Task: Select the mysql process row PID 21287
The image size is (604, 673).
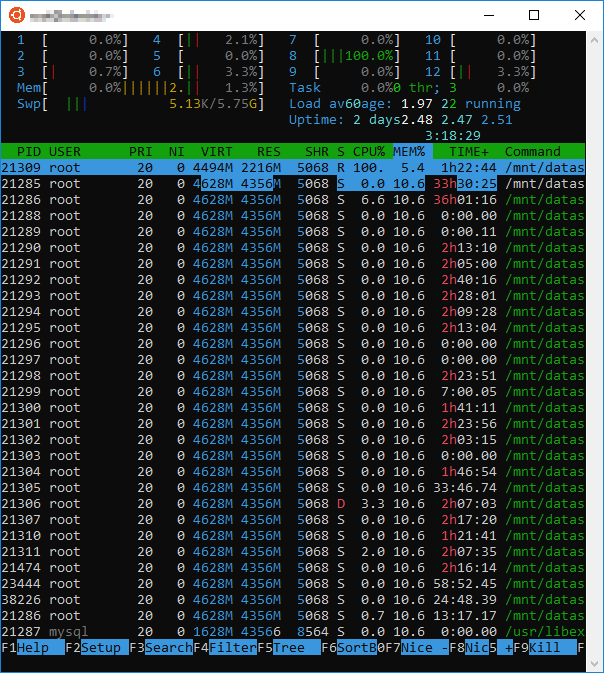Action: pos(293,631)
